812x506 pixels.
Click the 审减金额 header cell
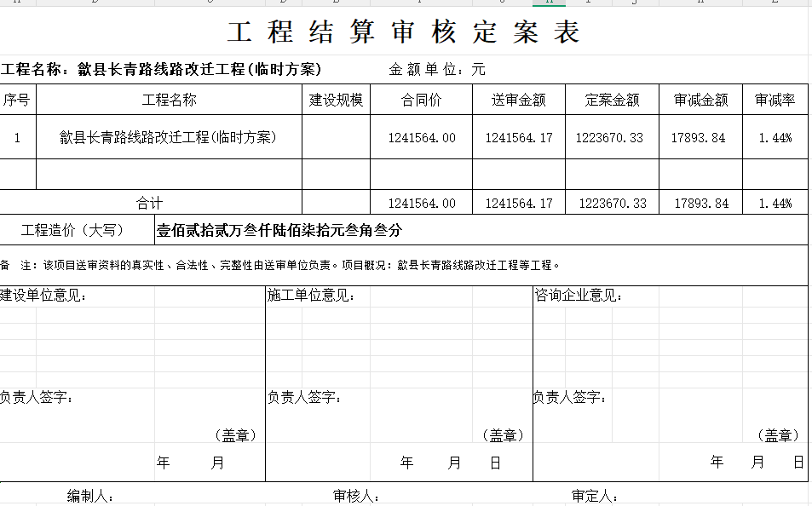pos(700,101)
